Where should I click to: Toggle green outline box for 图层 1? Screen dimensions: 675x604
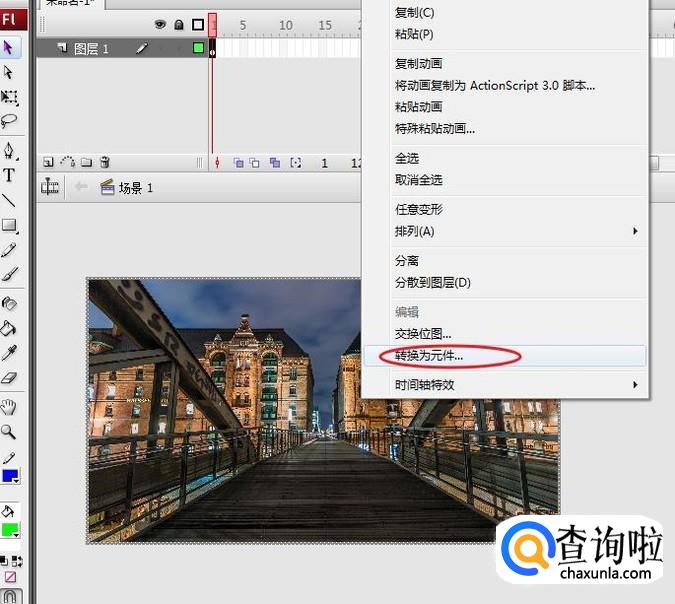198,48
